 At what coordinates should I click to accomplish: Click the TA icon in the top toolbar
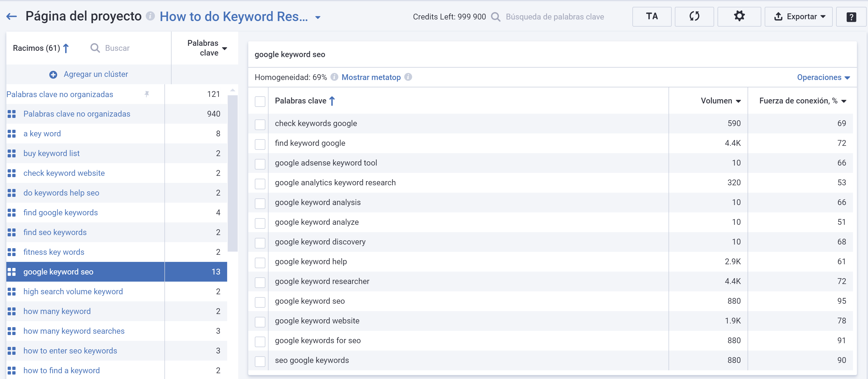pos(651,16)
